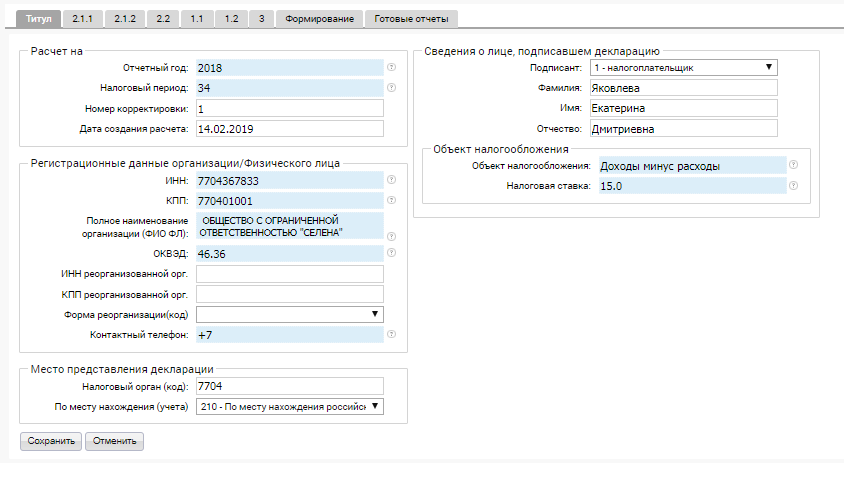This screenshot has height=481, width=844.
Task: Click help icon beside Налоговая ставка
Action: 793,186
